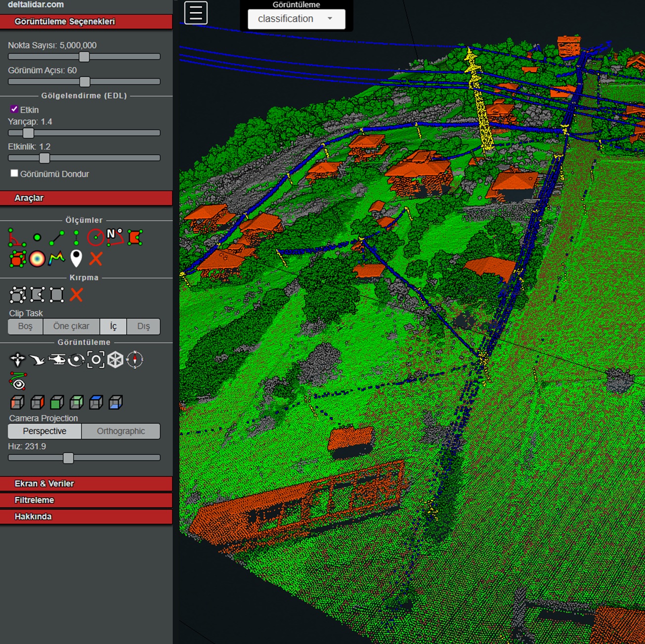Switch to helicopter navigation mode
The height and width of the screenshot is (644, 645).
[57, 360]
